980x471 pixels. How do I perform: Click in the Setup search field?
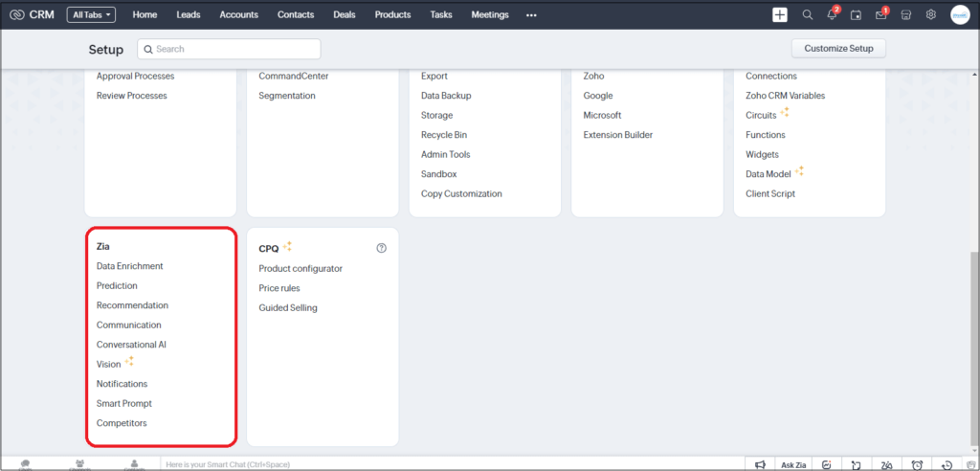coord(229,49)
